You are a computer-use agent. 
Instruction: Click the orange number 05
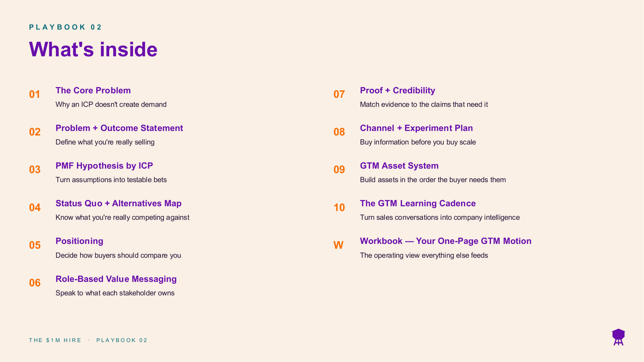35,245
